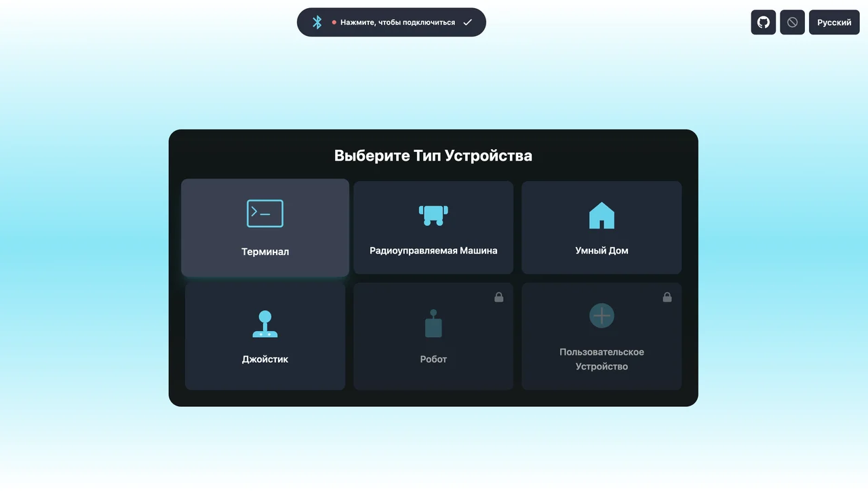Choose Пользовательское Устройство label
868x491 pixels.
click(x=601, y=359)
